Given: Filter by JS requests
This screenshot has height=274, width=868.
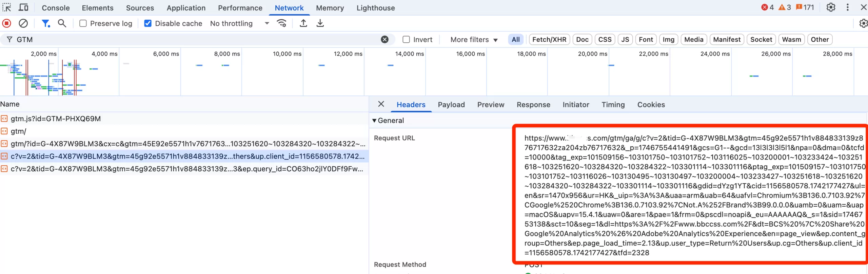Looking at the screenshot, I should click(625, 39).
